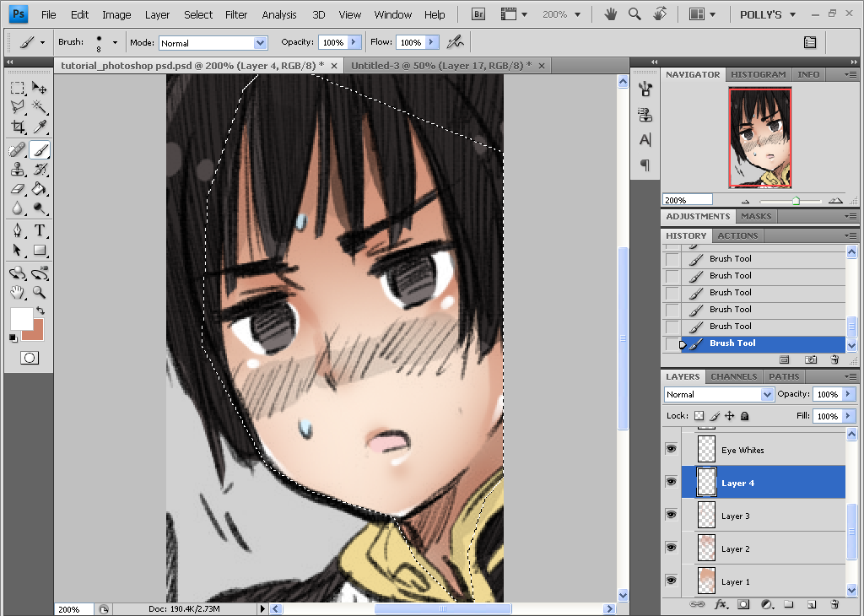Viewport: 864px width, 616px height.
Task: Launch Adobe Bridge
Action: pos(478,14)
